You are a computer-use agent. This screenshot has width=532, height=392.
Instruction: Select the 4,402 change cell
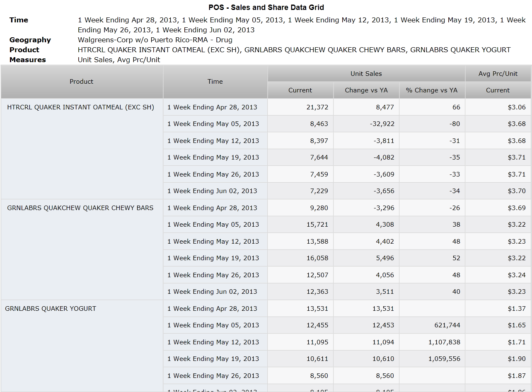tap(366, 241)
